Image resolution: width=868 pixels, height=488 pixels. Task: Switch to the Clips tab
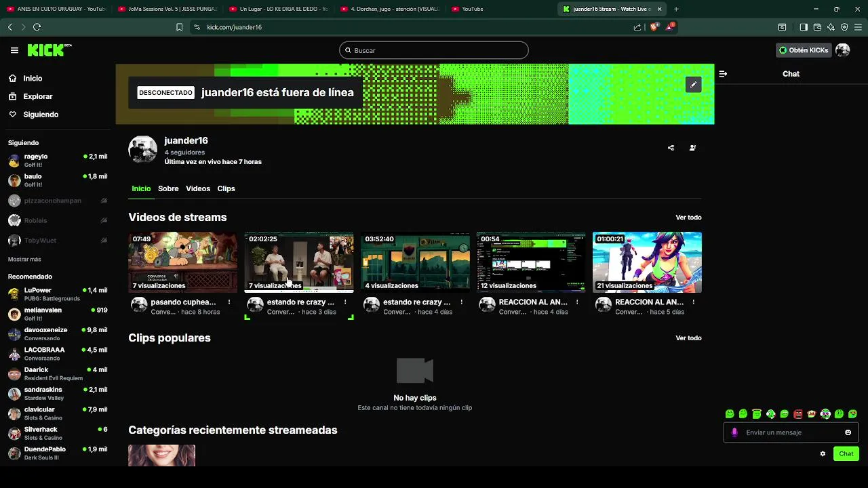coord(226,188)
